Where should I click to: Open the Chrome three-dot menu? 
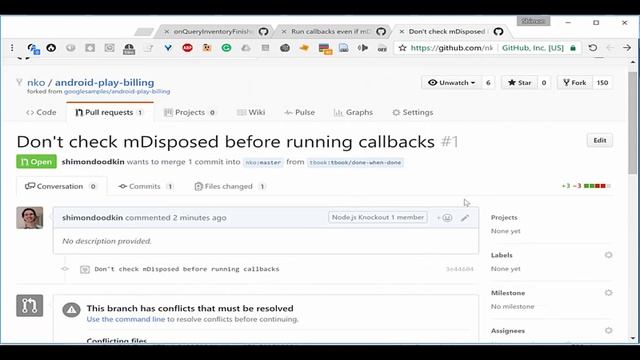(x=12, y=48)
